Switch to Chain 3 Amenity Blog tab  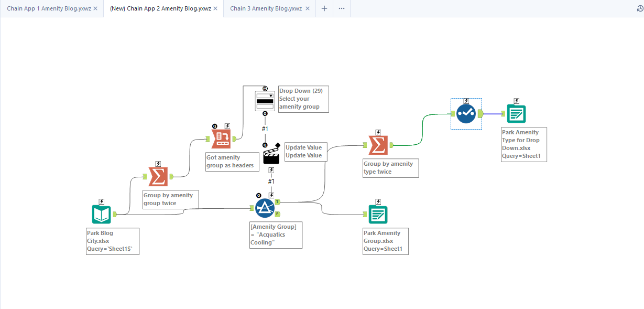(266, 8)
